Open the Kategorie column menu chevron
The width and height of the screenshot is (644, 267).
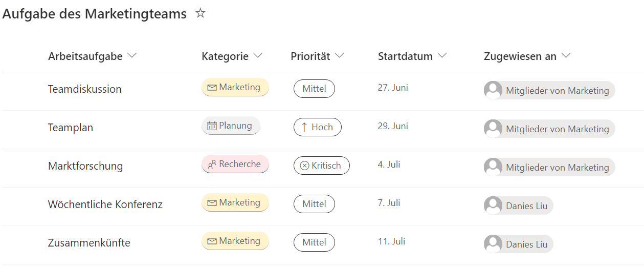point(258,56)
